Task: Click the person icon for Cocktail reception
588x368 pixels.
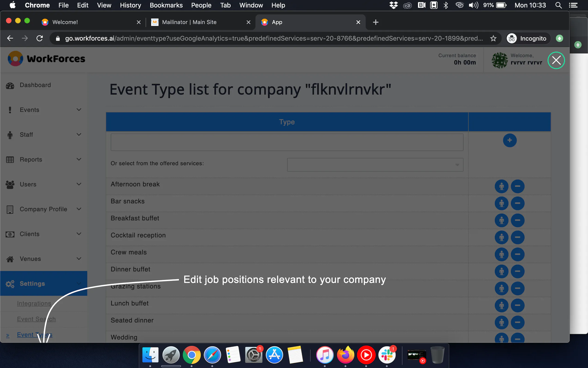Action: click(x=501, y=238)
